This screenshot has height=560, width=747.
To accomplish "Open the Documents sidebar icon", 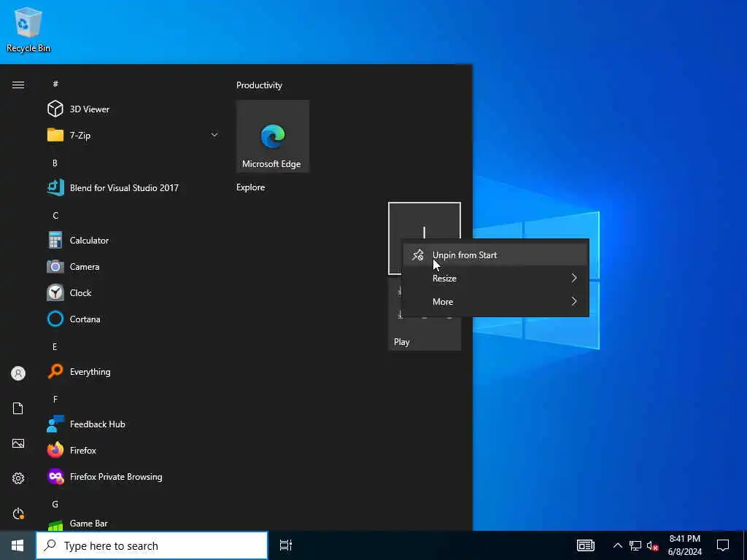I will [18, 408].
